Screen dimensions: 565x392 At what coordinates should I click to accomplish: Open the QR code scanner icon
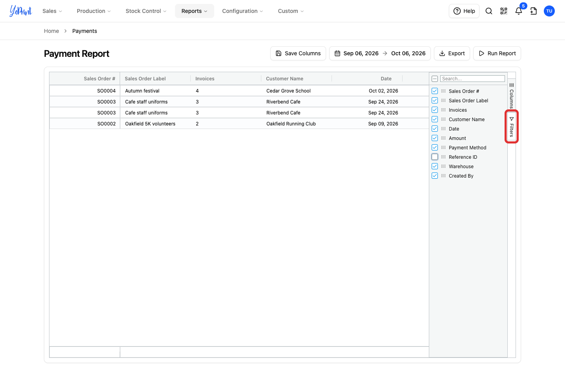click(504, 11)
